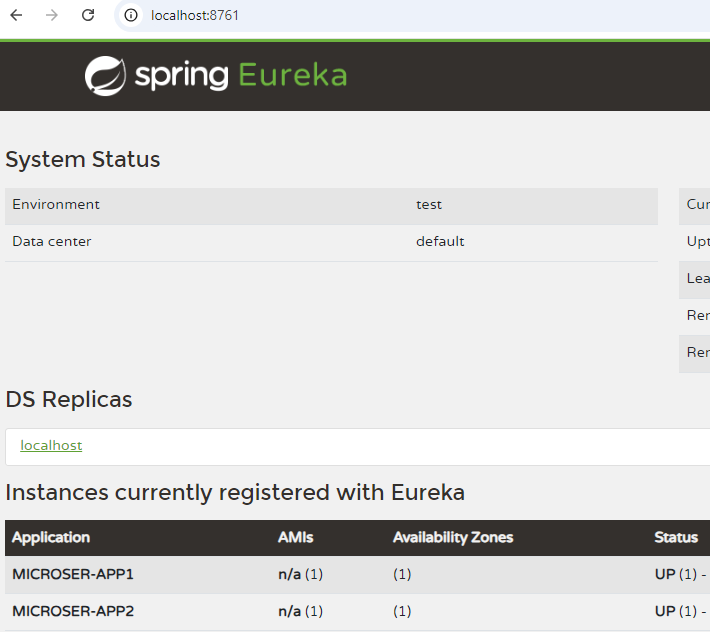Select the DS Replicas heading
710x632 pixels.
tap(69, 399)
